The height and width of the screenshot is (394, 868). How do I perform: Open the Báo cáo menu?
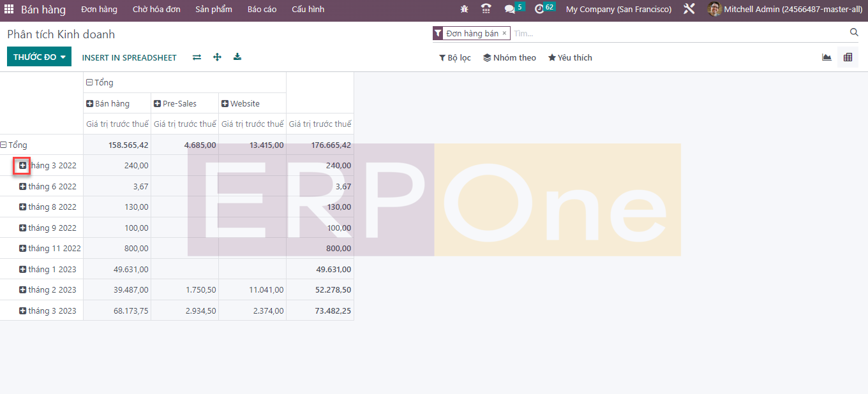[262, 10]
